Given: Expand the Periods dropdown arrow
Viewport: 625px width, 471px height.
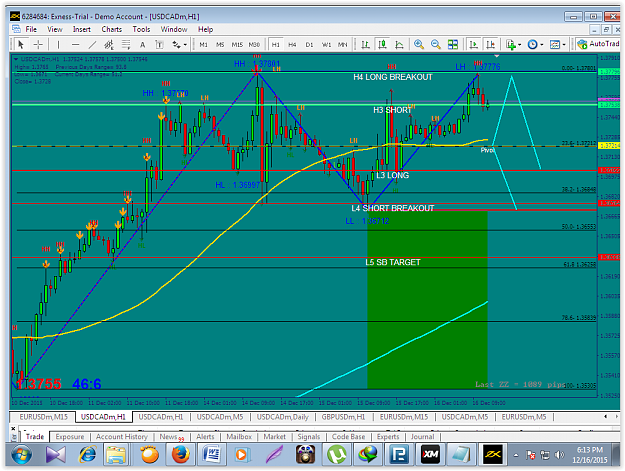Looking at the screenshot, I should point(542,45).
